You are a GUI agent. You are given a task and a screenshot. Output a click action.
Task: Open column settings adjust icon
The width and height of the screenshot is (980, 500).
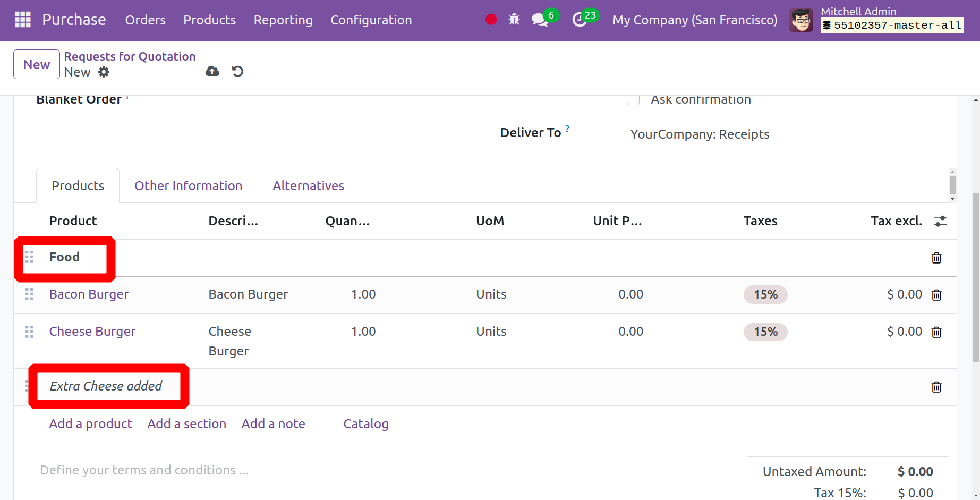pos(940,221)
